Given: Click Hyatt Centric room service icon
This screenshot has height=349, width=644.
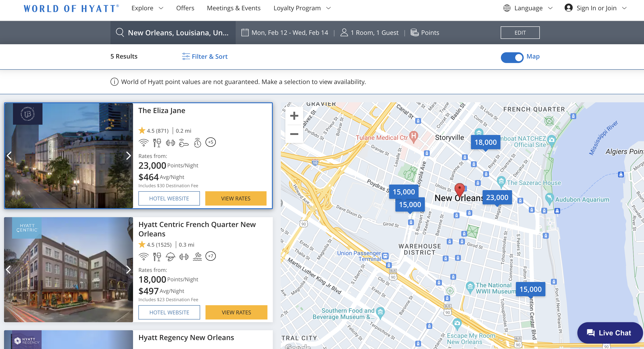Looking at the screenshot, I should (x=170, y=256).
